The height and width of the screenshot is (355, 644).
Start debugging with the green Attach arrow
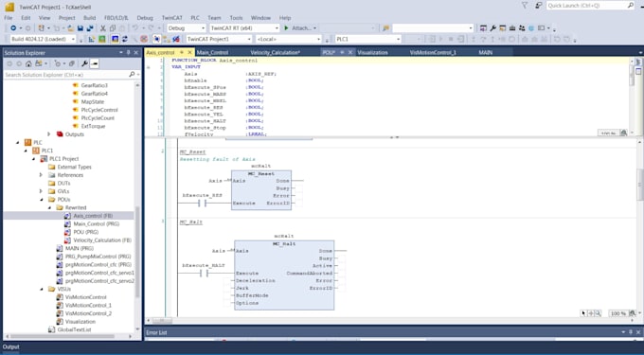(287, 28)
